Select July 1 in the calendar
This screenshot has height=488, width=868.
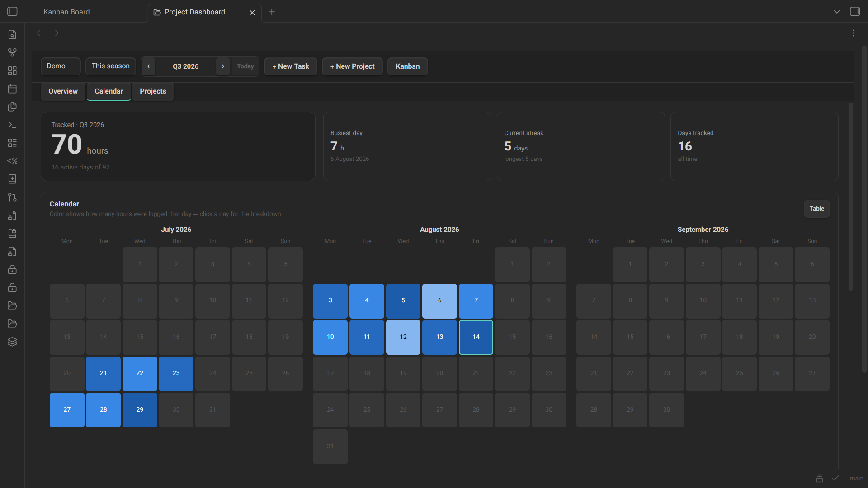(140, 264)
